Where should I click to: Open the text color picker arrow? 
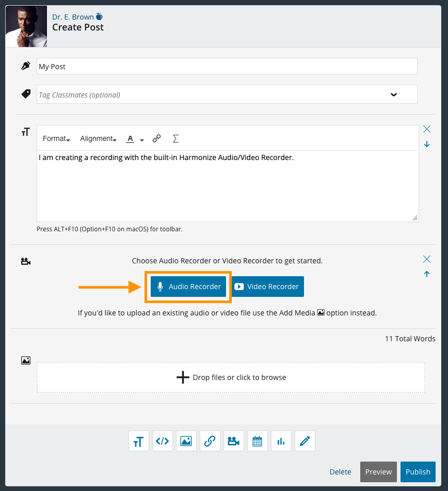[x=142, y=139]
